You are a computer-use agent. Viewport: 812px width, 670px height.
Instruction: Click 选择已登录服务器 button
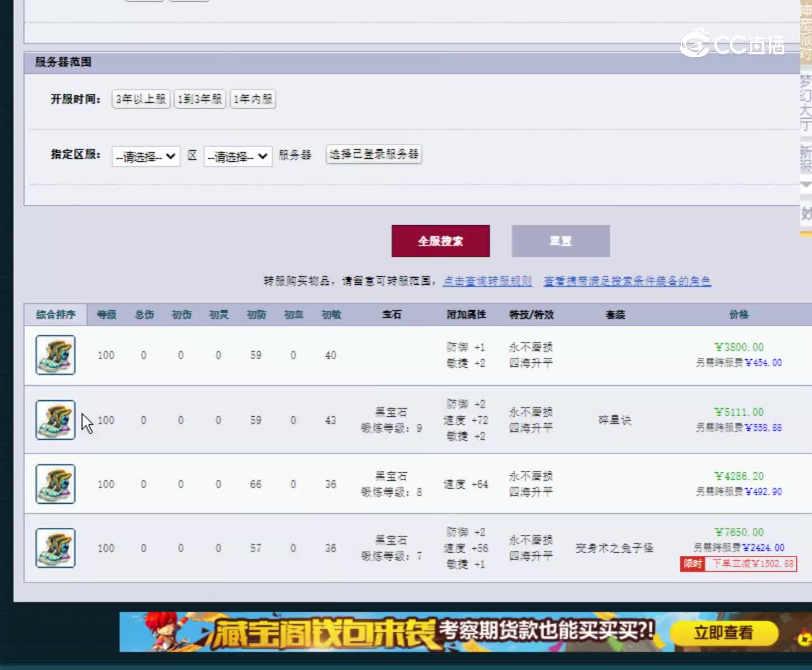(x=374, y=154)
